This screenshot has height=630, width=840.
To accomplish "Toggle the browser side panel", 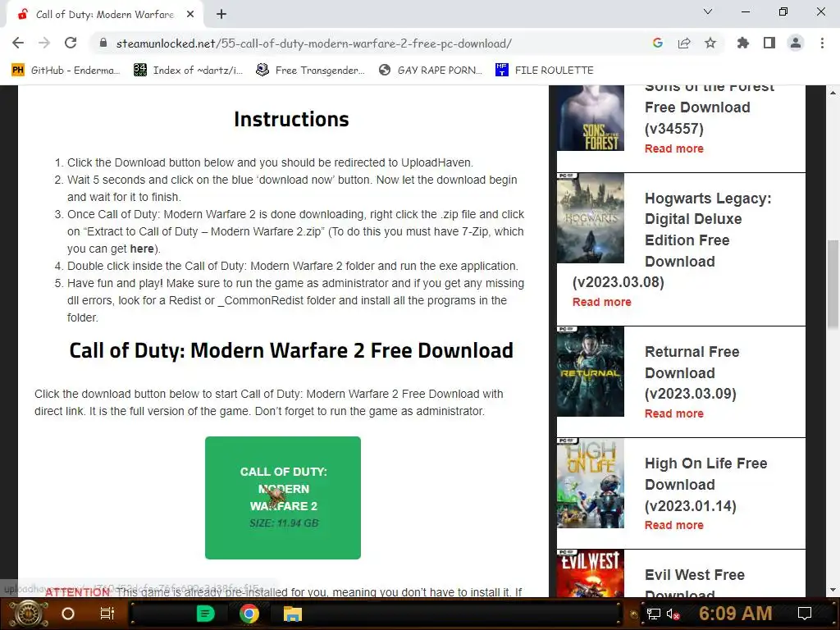I will (x=769, y=43).
